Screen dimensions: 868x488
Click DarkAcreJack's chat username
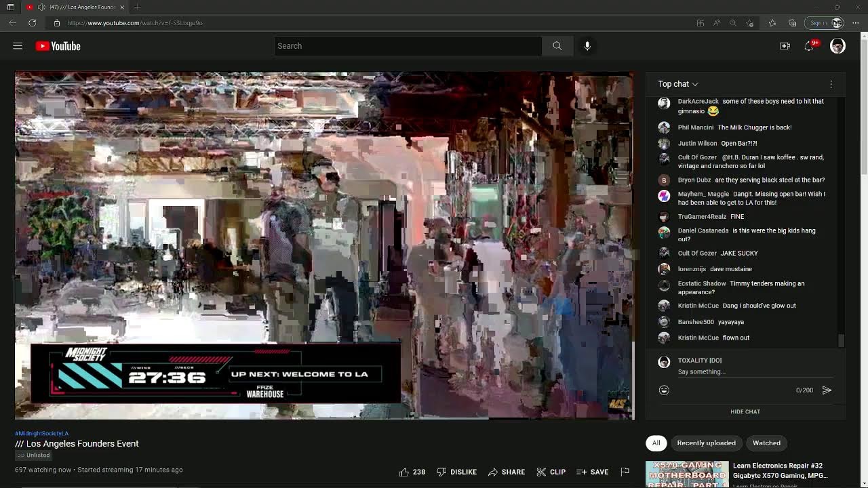(x=698, y=102)
